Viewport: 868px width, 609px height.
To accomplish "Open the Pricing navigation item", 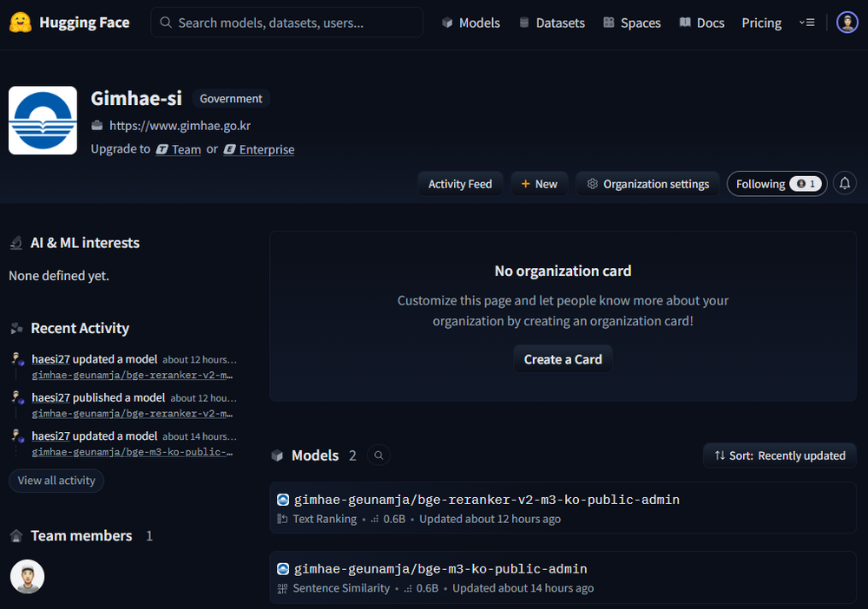I will pyautogui.click(x=761, y=23).
